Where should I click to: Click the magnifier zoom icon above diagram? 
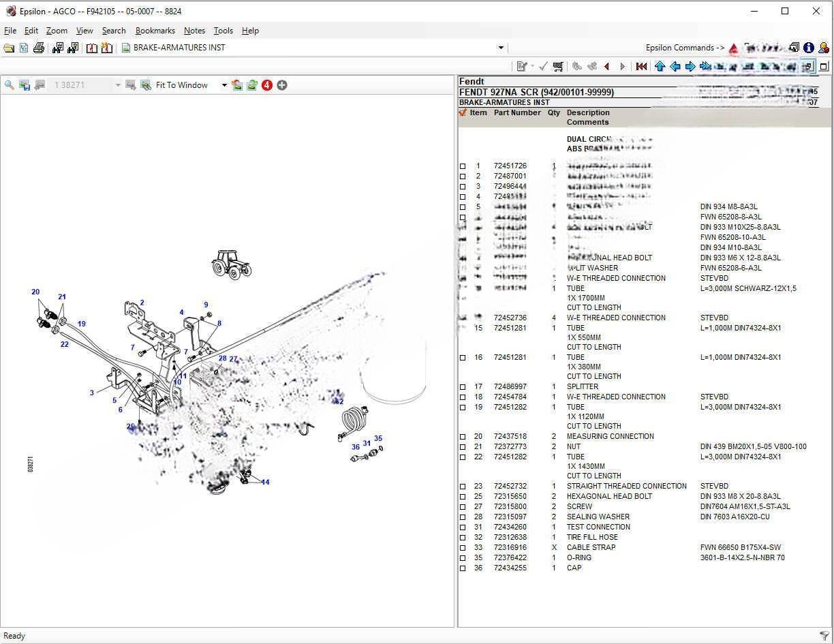coord(9,85)
